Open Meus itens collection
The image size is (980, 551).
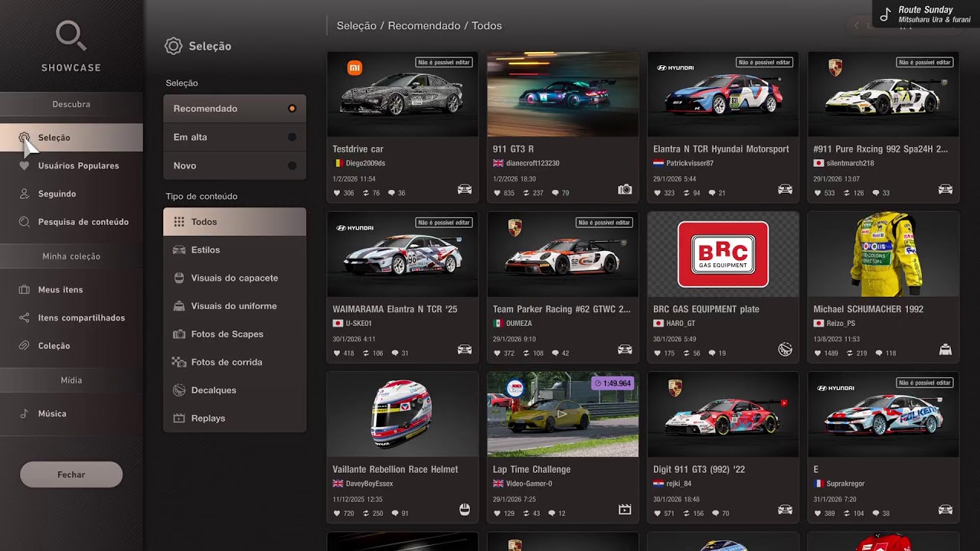(71, 289)
